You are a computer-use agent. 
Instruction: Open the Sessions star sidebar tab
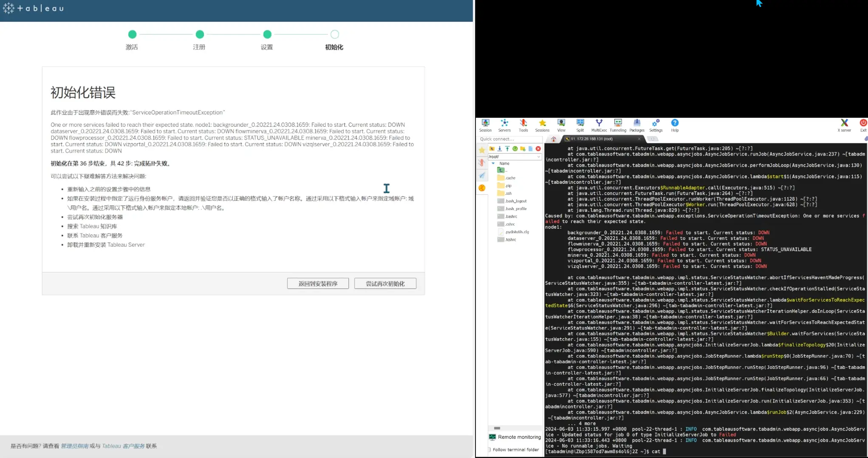482,150
